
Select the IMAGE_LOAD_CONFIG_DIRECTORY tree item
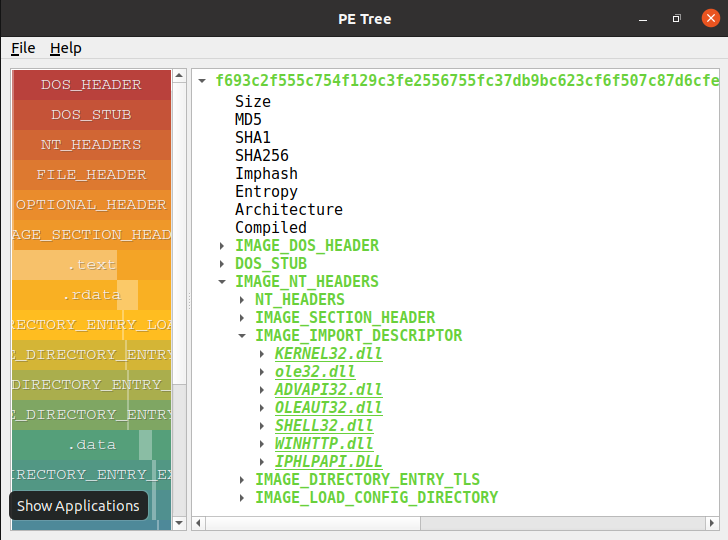(377, 498)
